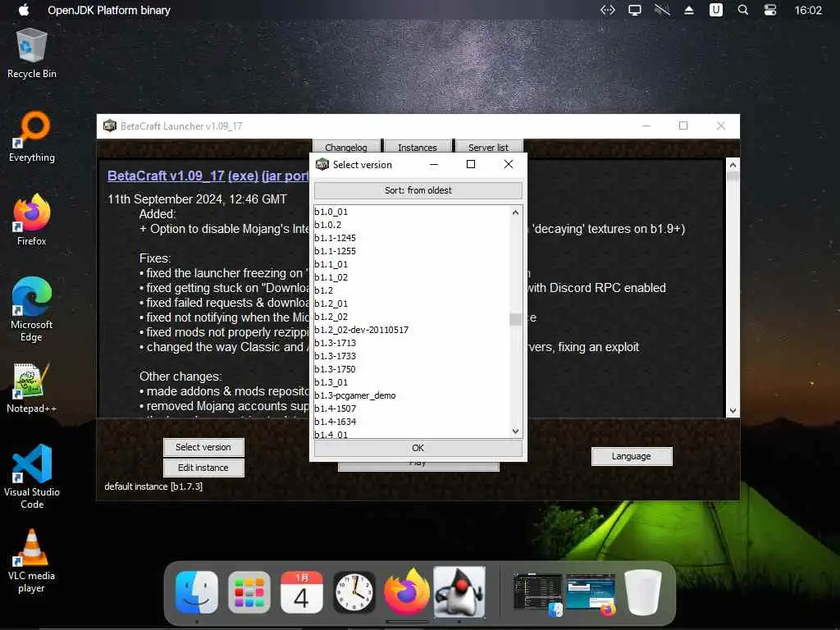Open the Trash in the dock
Viewport: 840px width, 630px height.
click(x=643, y=592)
